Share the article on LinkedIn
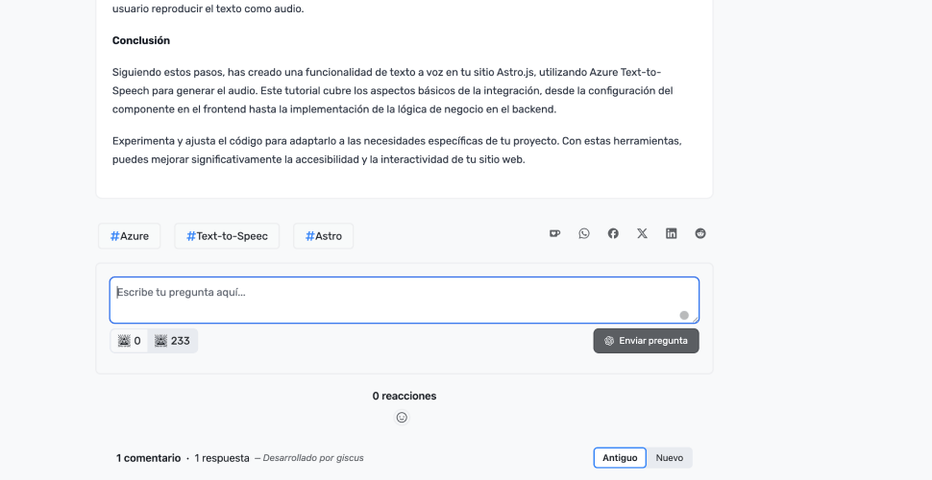 pyautogui.click(x=671, y=234)
